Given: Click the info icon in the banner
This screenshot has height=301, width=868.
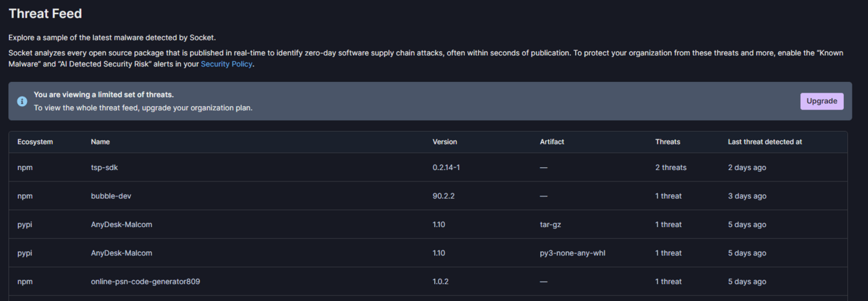Looking at the screenshot, I should click(x=22, y=101).
